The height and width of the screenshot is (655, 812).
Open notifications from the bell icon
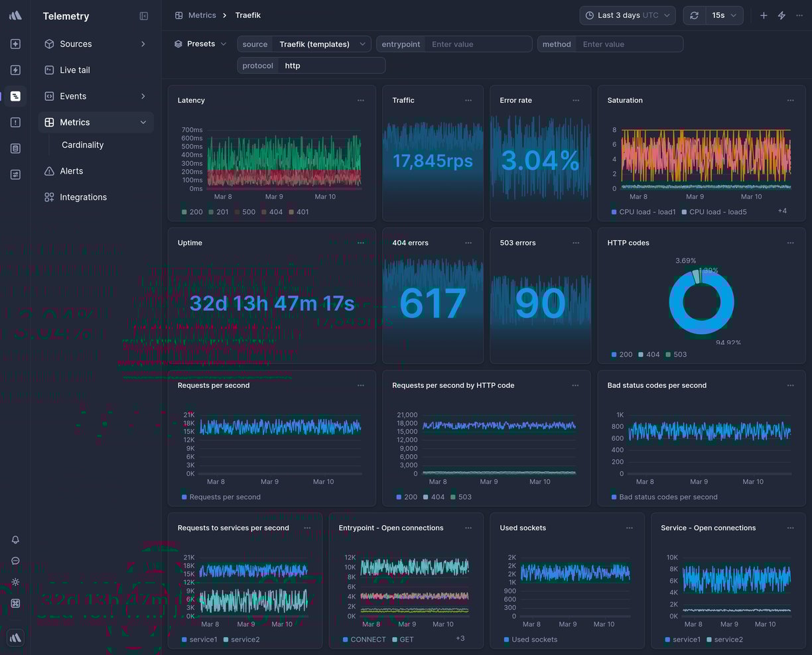(x=15, y=540)
